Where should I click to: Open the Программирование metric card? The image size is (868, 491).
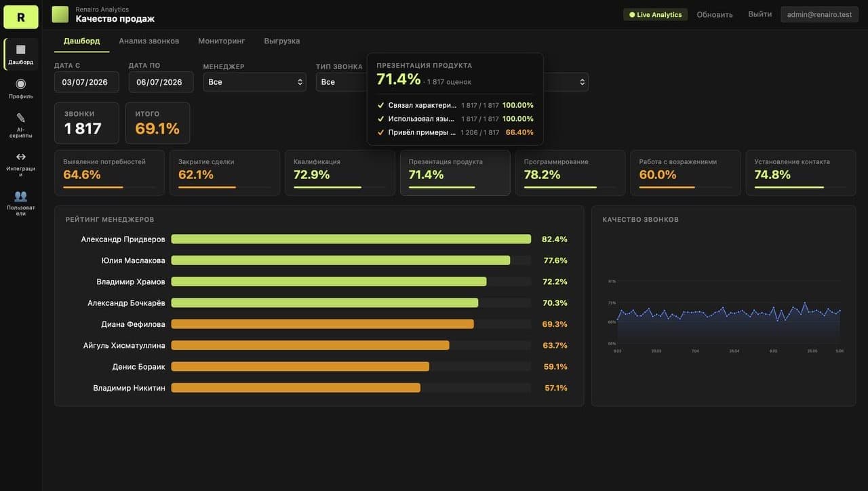click(x=570, y=173)
